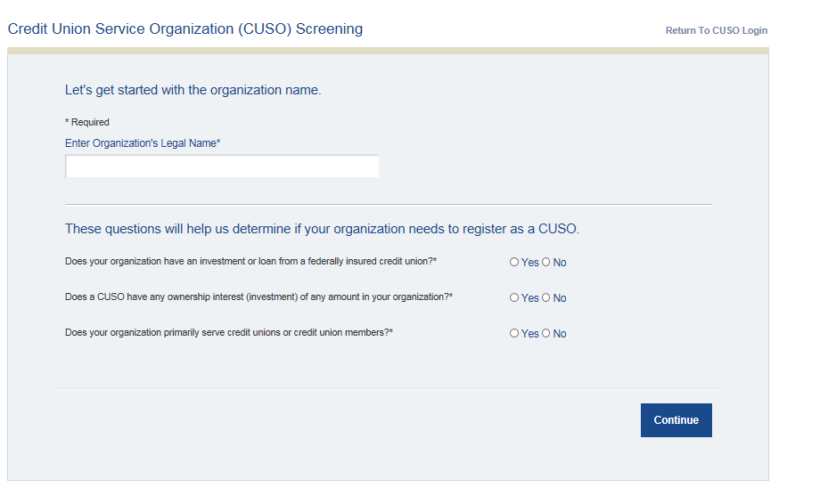Click the investment or loan question text
The height and width of the screenshot is (504, 828).
tap(250, 262)
